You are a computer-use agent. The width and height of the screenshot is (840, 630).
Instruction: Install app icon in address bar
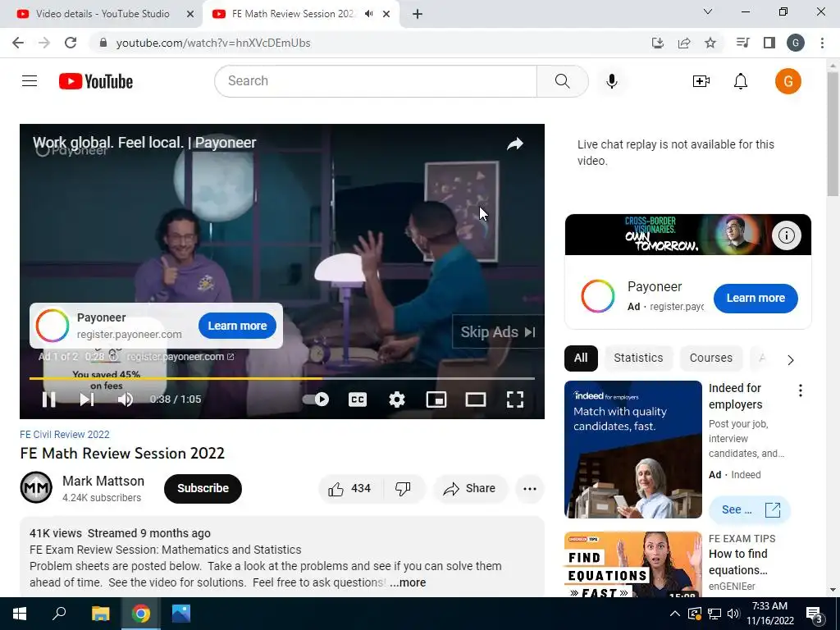point(658,43)
